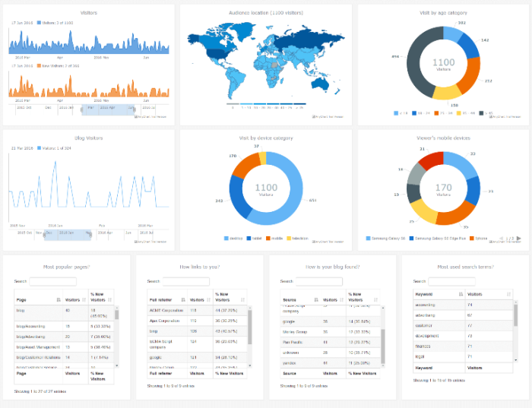
Task: Sort referrer table by % New Visitors
Action: [x=230, y=297]
